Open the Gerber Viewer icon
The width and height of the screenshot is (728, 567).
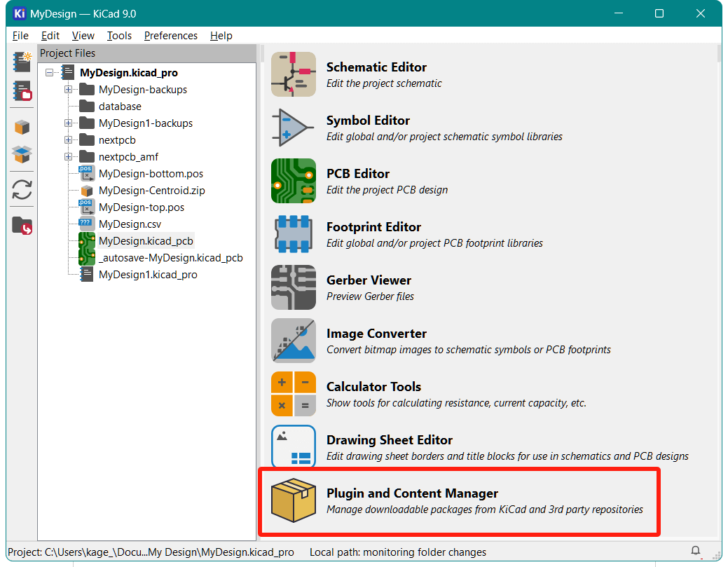click(x=293, y=287)
